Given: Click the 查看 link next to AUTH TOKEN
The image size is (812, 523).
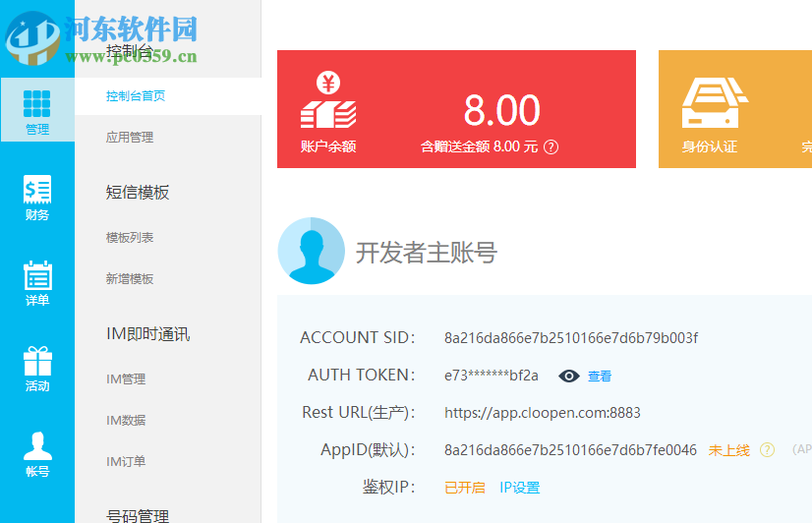Looking at the screenshot, I should (x=600, y=376).
